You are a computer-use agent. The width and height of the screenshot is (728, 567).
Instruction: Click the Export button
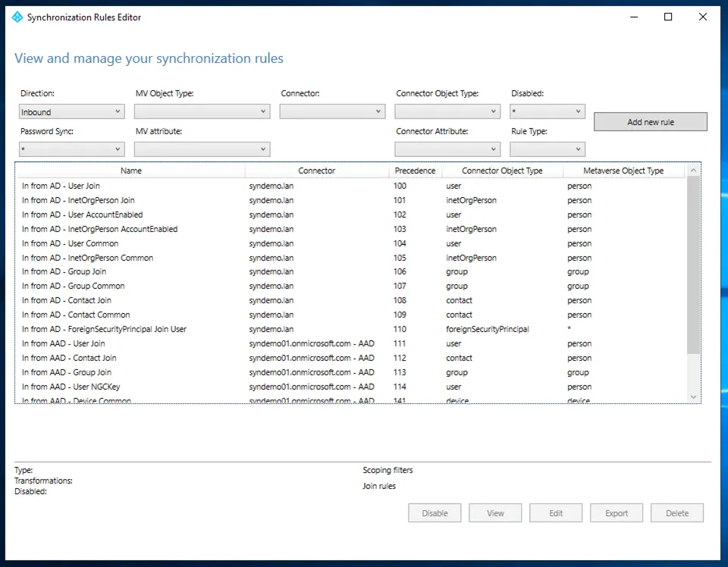616,513
